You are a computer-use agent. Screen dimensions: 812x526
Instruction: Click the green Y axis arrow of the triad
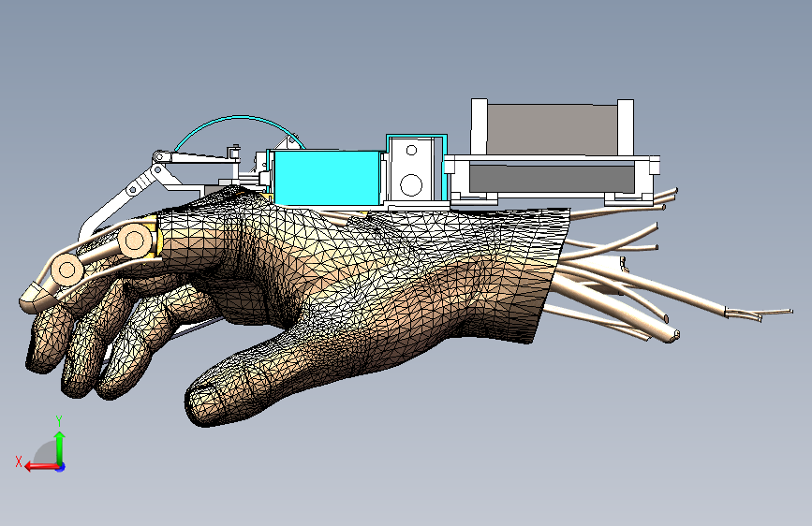point(60,447)
